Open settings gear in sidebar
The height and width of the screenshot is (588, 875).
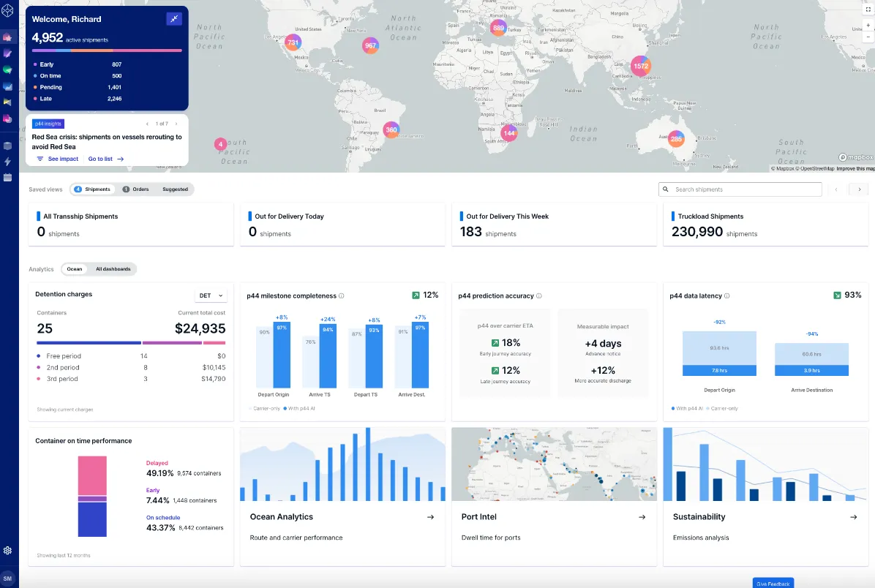pos(7,551)
